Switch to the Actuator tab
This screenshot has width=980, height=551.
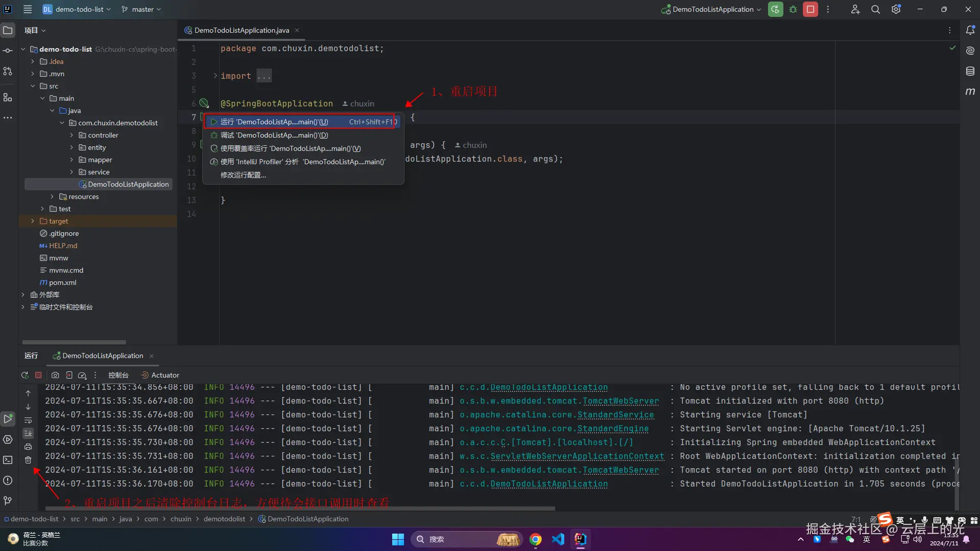[x=160, y=375]
